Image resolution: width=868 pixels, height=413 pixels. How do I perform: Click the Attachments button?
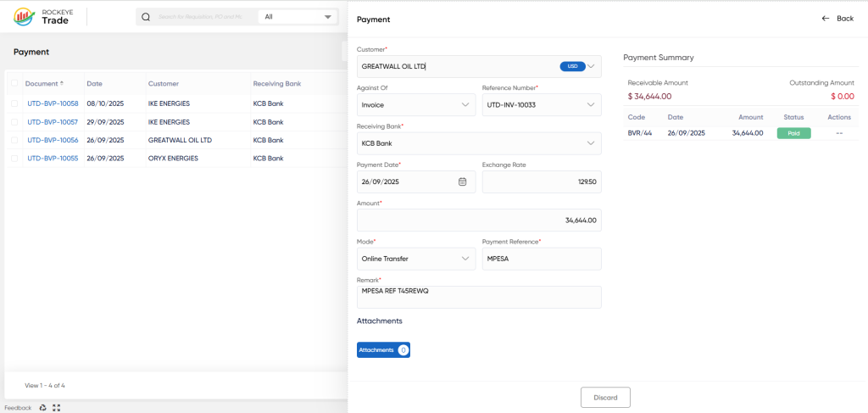coord(383,350)
